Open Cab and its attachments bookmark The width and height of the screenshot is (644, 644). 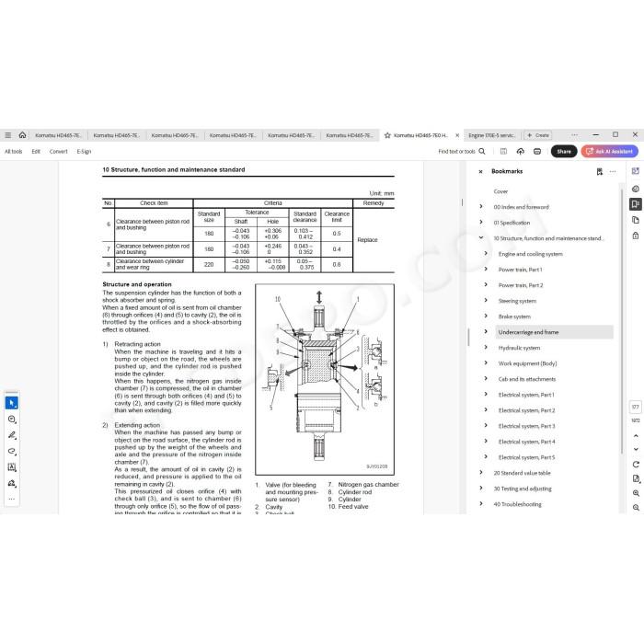click(x=527, y=379)
